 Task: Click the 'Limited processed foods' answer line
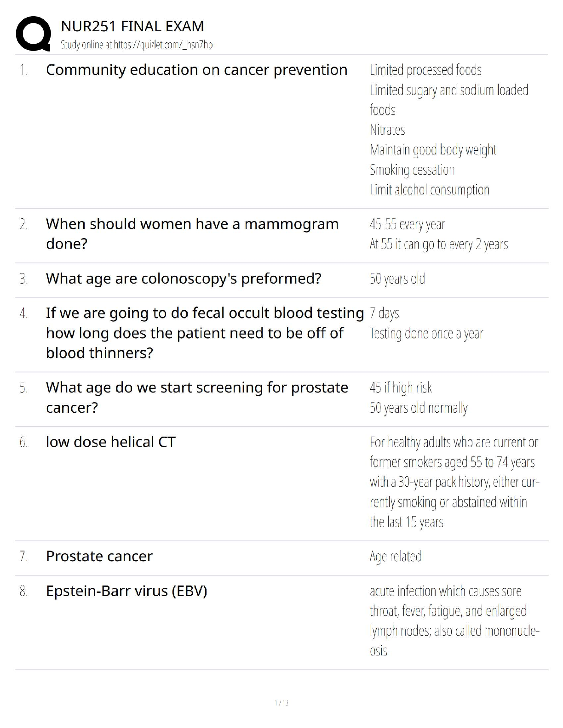425,70
